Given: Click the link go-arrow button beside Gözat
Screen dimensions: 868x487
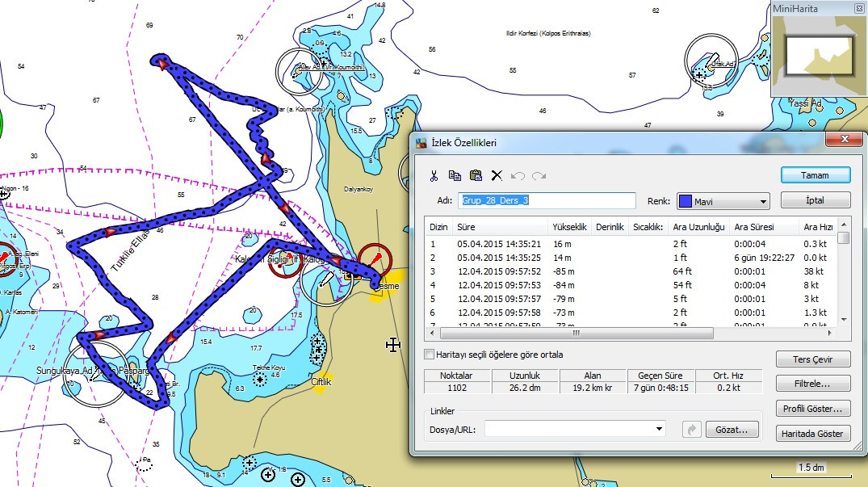Looking at the screenshot, I should [x=691, y=430].
